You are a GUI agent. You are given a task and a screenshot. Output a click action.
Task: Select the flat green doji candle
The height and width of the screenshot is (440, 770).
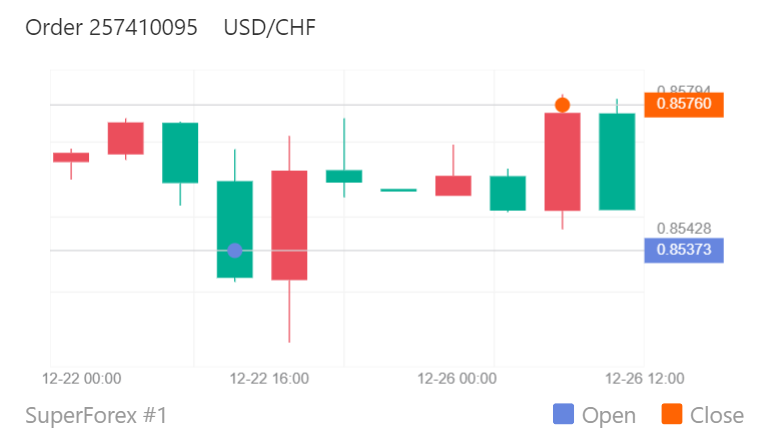[x=399, y=190]
